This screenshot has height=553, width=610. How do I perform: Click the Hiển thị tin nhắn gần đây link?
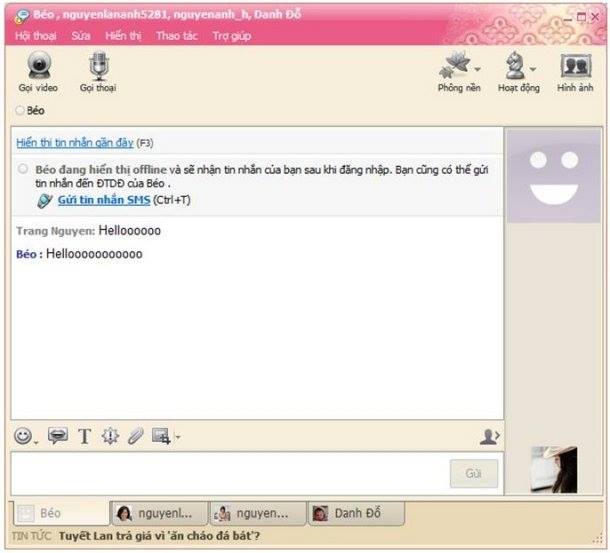[74, 143]
